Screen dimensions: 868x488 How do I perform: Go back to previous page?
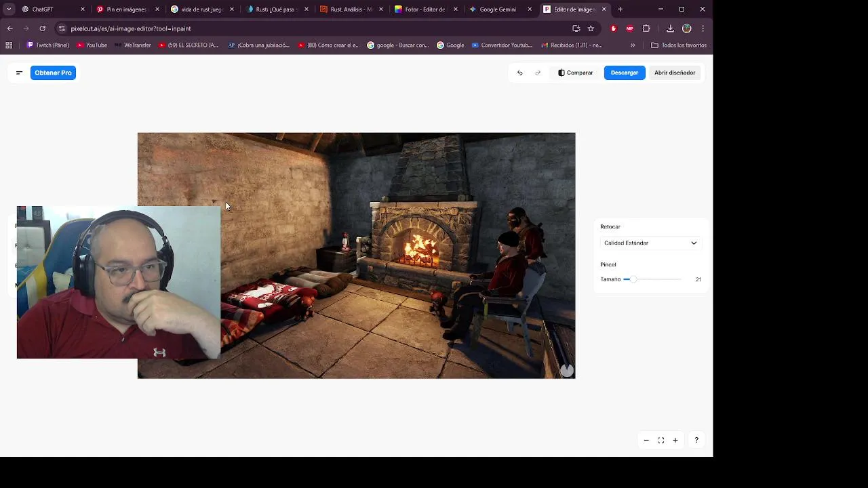[x=9, y=28]
